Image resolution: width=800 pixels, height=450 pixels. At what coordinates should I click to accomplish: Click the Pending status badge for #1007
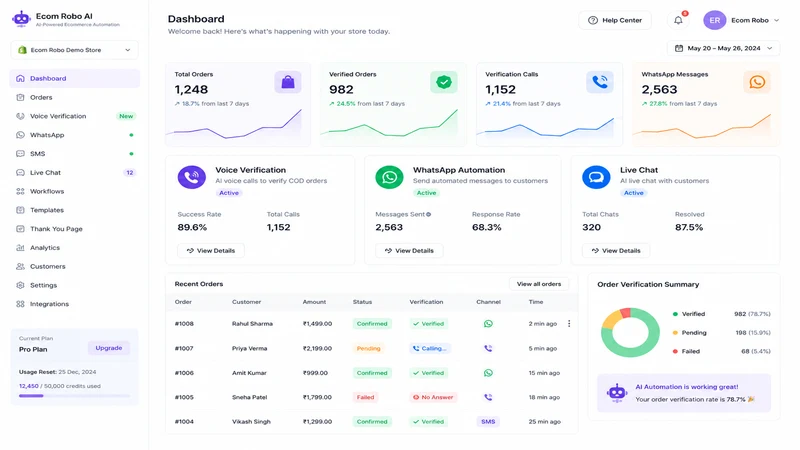[x=368, y=348]
